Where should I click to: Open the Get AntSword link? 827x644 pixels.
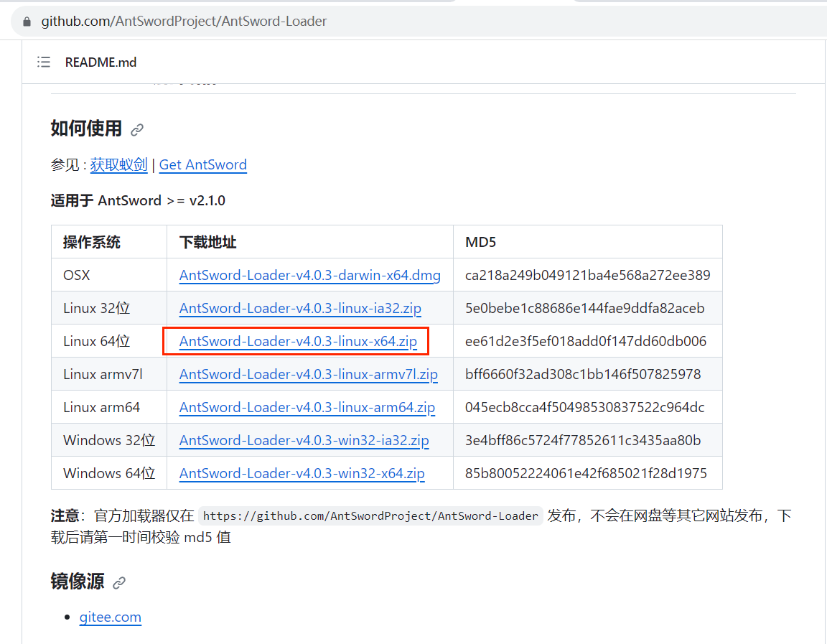click(x=202, y=164)
